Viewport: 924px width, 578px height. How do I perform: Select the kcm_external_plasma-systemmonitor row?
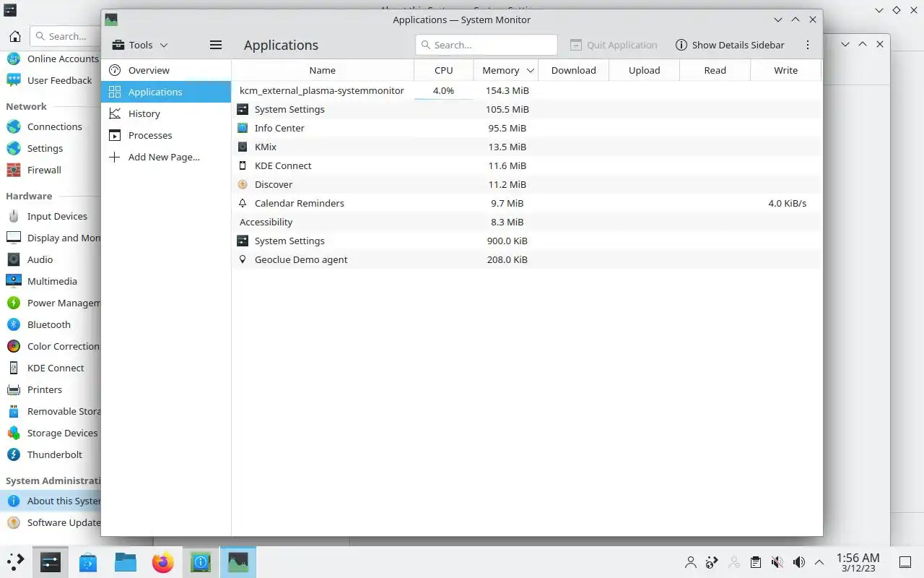pos(526,90)
